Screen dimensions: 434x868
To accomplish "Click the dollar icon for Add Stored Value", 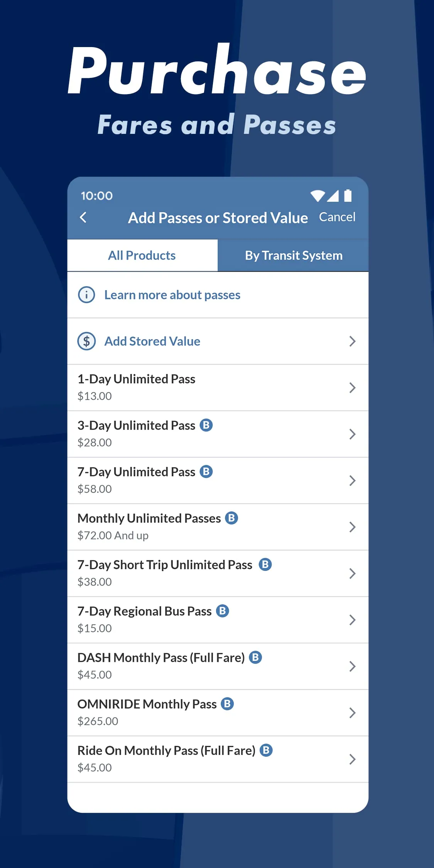I will pyautogui.click(x=86, y=341).
